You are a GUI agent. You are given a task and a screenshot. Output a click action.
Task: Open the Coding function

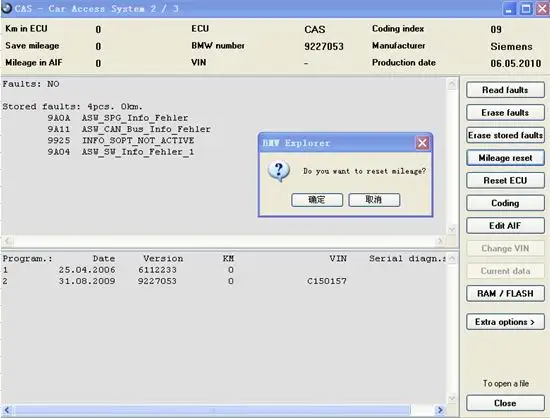click(505, 203)
